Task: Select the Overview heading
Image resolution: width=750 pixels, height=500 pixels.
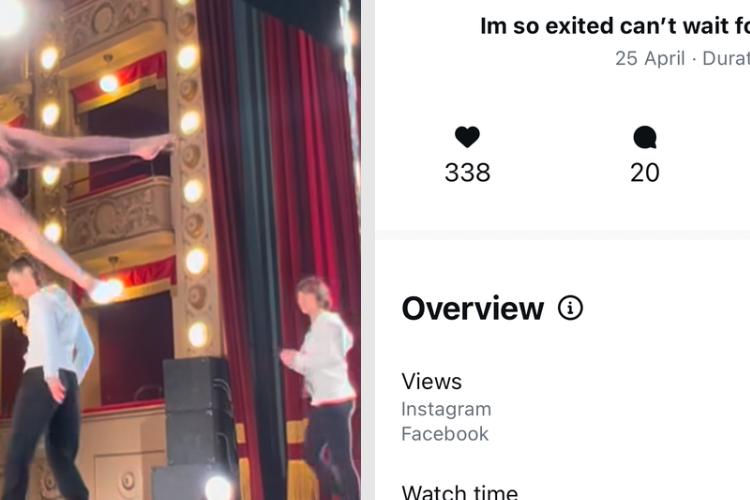Action: [473, 309]
